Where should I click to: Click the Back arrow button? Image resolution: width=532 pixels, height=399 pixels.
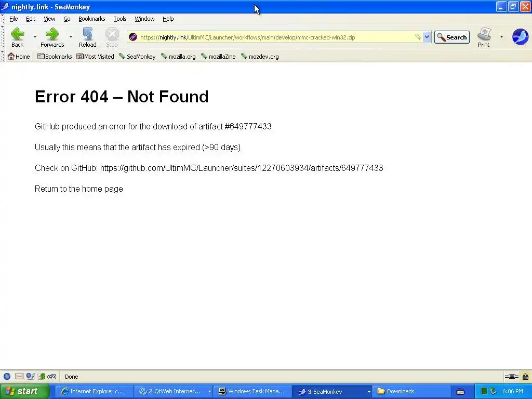17,37
